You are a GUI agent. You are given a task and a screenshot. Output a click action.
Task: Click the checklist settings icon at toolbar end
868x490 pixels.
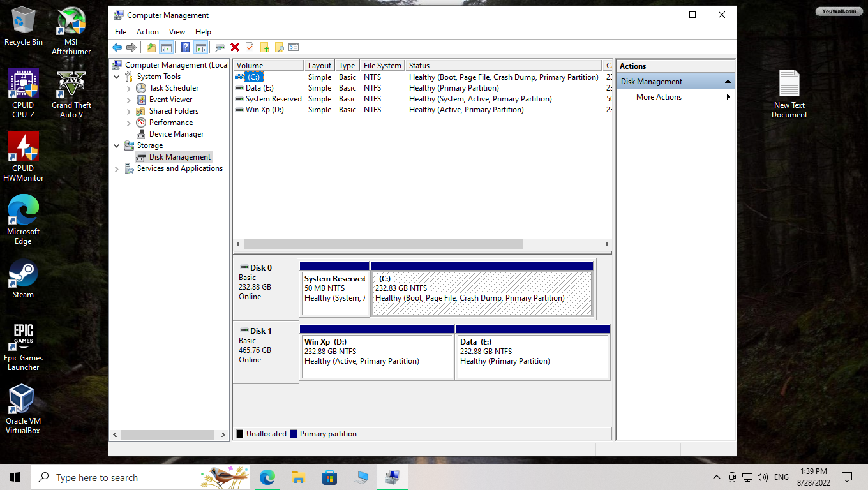pyautogui.click(x=294, y=47)
